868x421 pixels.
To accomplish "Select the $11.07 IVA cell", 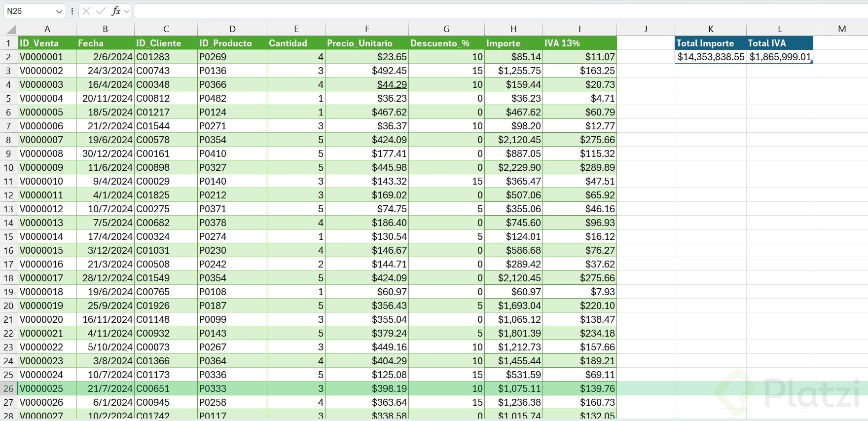I will [580, 57].
